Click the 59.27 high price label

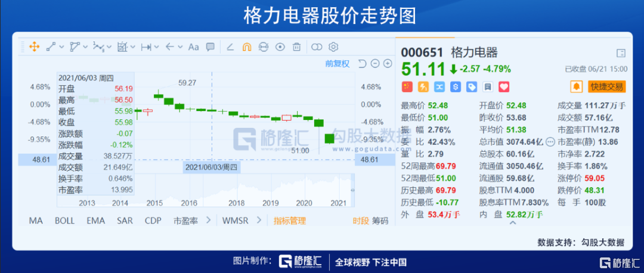pos(187,83)
